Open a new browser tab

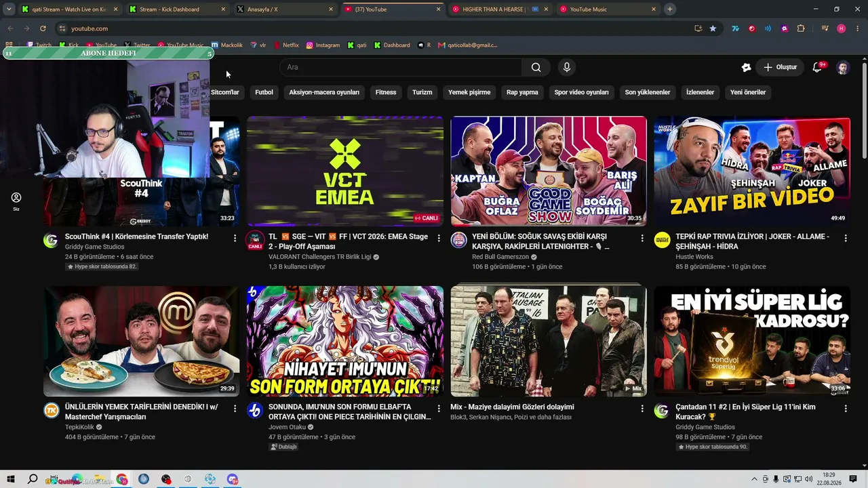click(x=669, y=9)
